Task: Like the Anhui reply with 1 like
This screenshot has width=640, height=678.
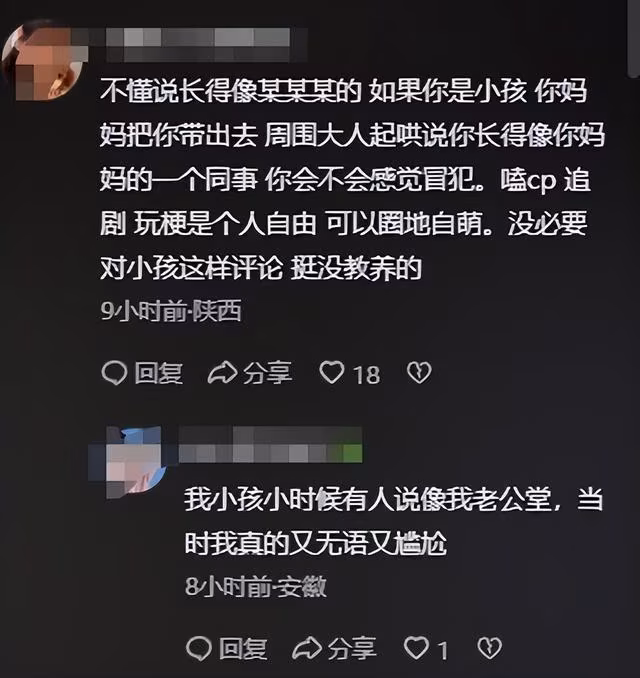Action: click(x=416, y=648)
